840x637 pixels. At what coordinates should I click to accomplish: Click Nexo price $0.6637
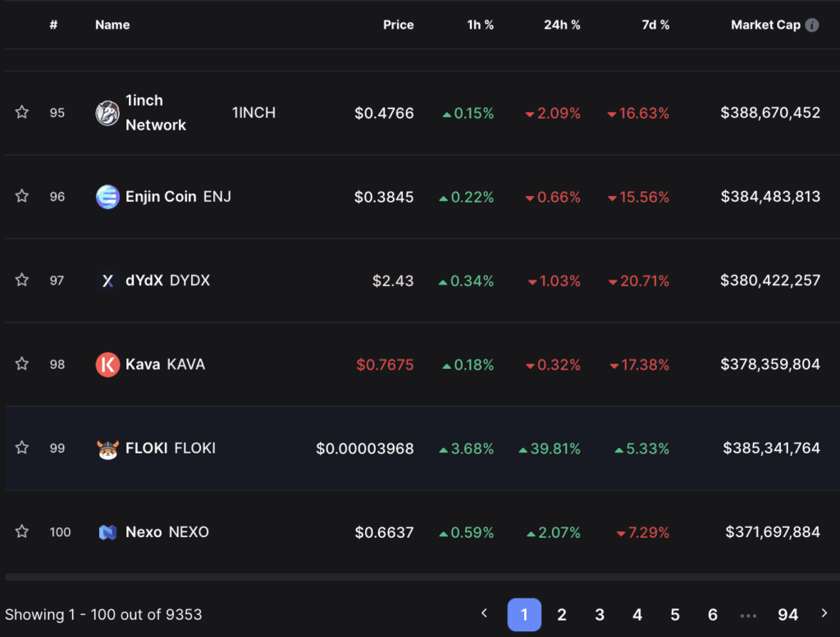384,532
